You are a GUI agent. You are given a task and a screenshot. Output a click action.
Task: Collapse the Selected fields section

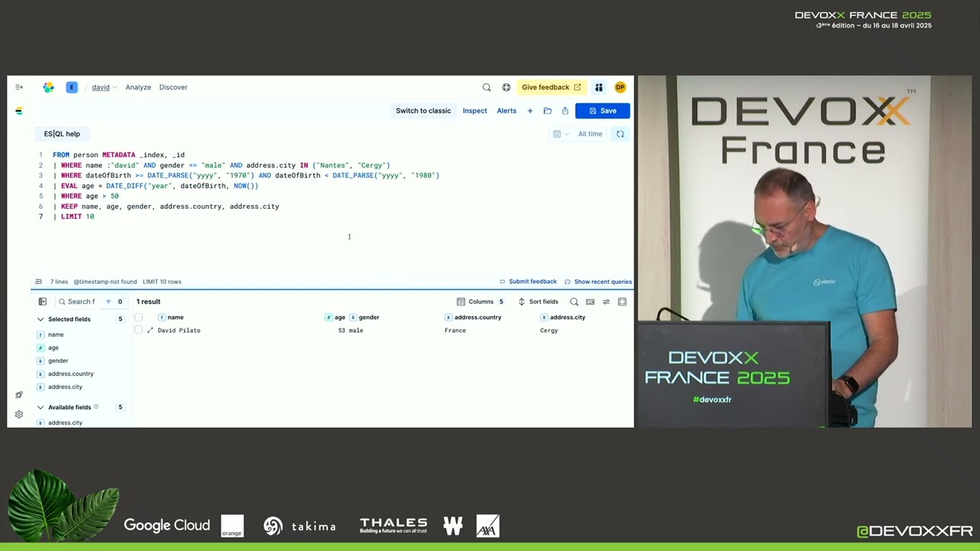pos(41,319)
